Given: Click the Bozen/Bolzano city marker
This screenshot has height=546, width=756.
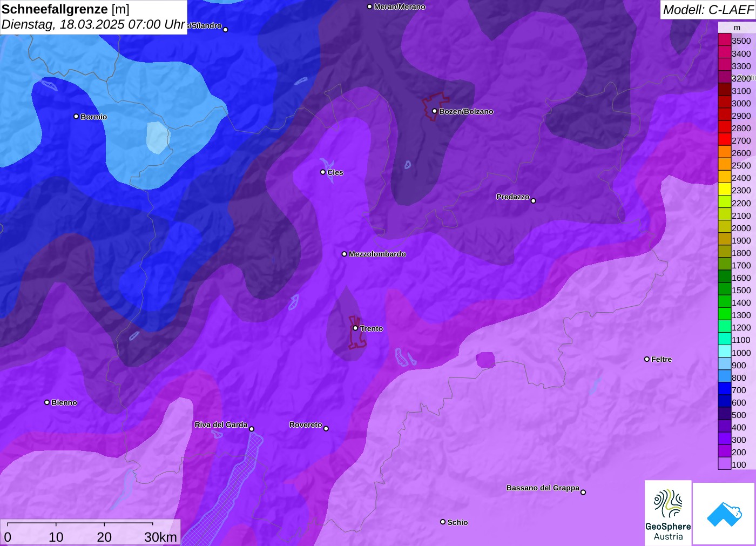Looking at the screenshot, I should click(x=435, y=111).
